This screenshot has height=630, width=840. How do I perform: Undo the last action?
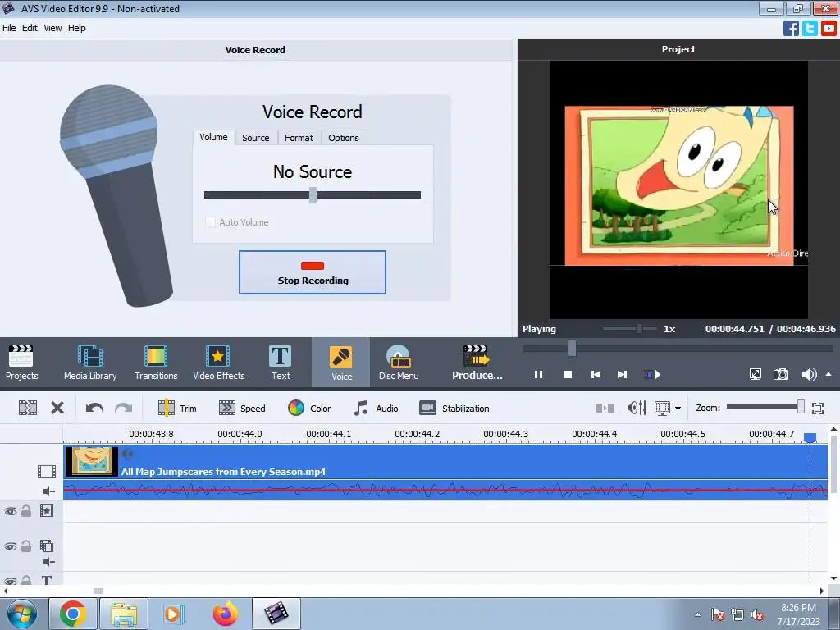tap(94, 409)
